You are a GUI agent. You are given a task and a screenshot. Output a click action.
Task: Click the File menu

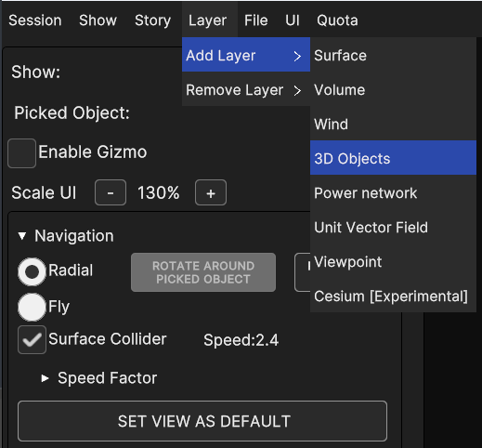click(256, 20)
